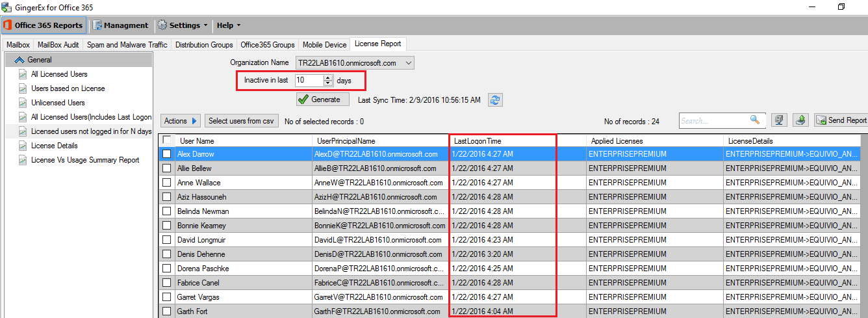
Task: Toggle the select-all checkbox in table header
Action: point(167,140)
